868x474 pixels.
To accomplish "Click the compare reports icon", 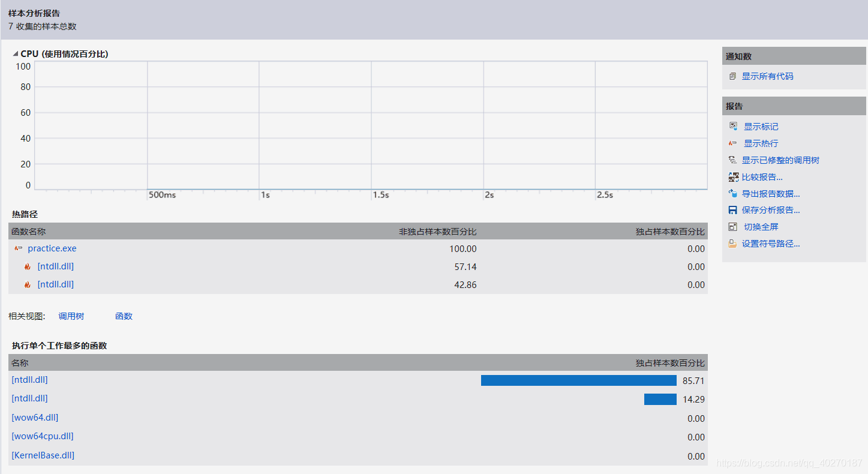I will pyautogui.click(x=732, y=177).
